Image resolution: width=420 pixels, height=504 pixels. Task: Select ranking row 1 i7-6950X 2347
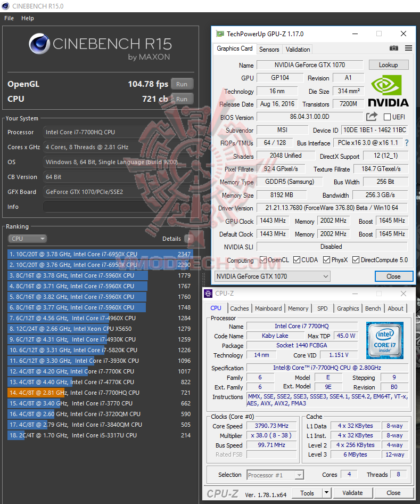(x=100, y=254)
